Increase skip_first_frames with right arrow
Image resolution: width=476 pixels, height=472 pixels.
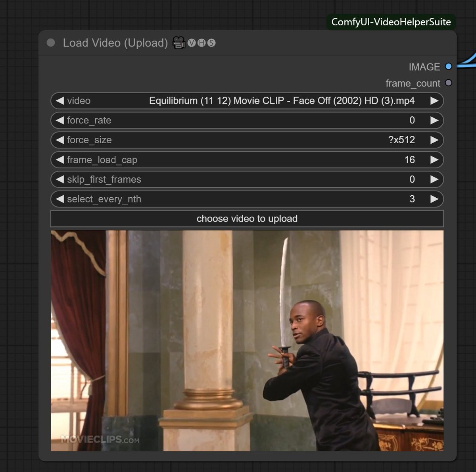[434, 179]
